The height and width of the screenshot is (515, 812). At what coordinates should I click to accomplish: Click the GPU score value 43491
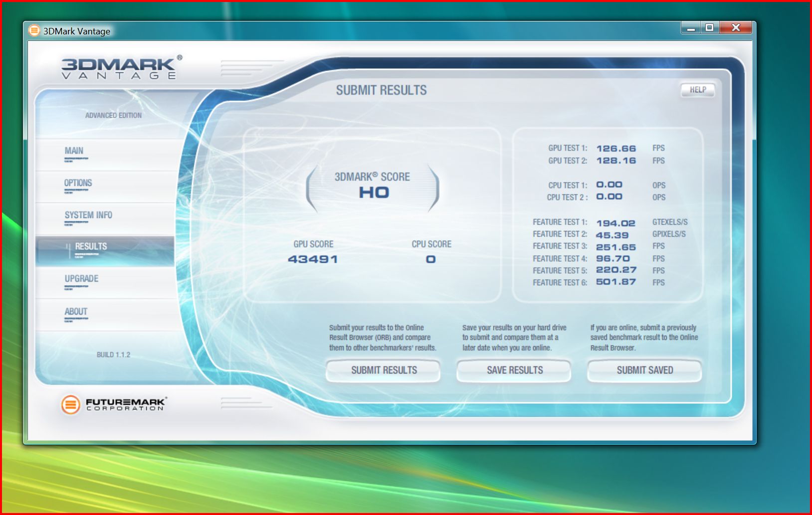click(313, 259)
